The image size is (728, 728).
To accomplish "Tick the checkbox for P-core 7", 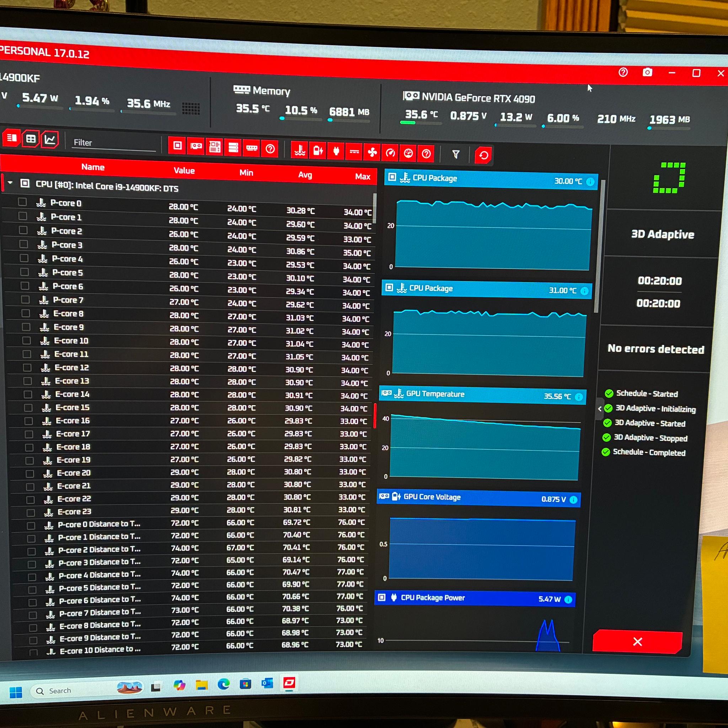I will pos(25,300).
